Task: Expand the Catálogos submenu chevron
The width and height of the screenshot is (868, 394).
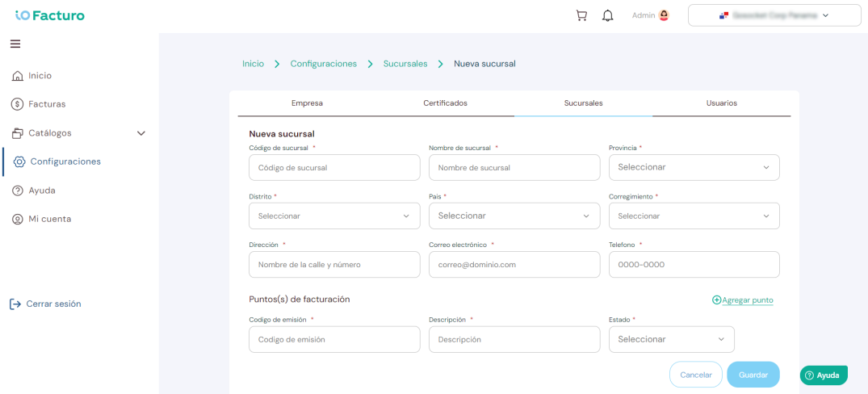Action: [141, 133]
